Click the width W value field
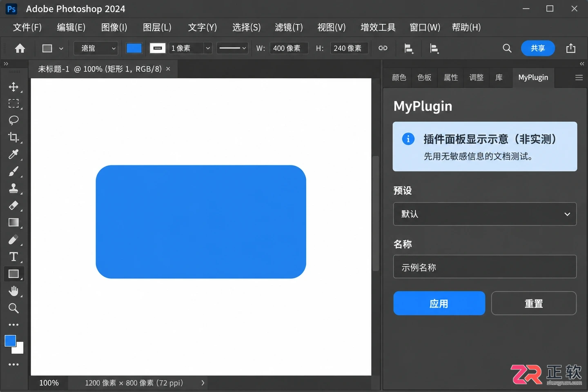The image size is (588, 392). [289, 48]
